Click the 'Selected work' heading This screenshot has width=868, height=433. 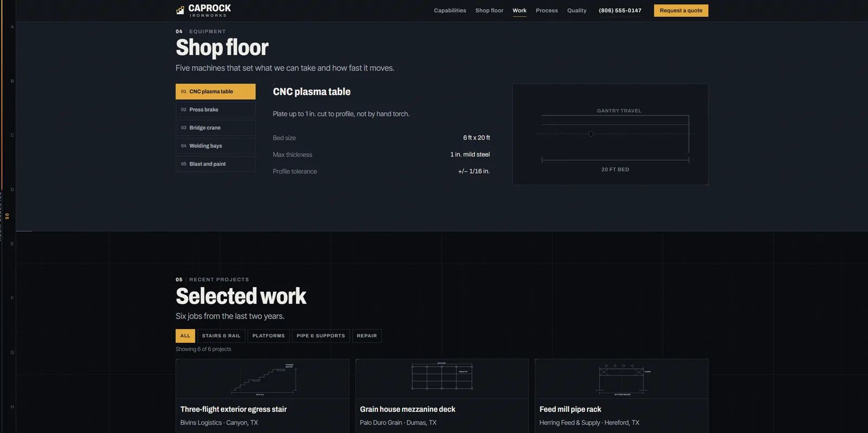click(x=241, y=296)
